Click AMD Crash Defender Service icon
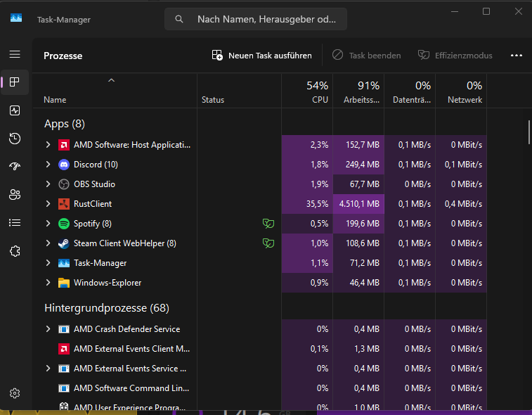The height and width of the screenshot is (415, 532). (64, 329)
